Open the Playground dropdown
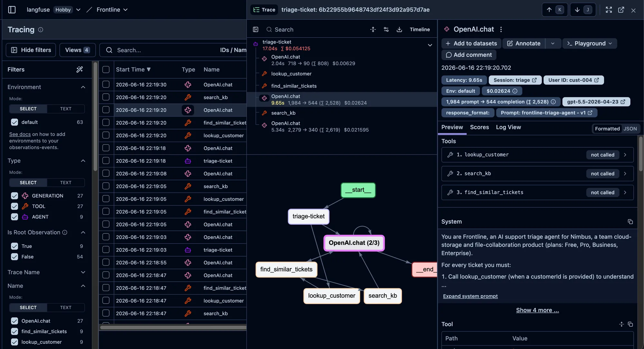The height and width of the screenshot is (349, 644). [x=590, y=43]
